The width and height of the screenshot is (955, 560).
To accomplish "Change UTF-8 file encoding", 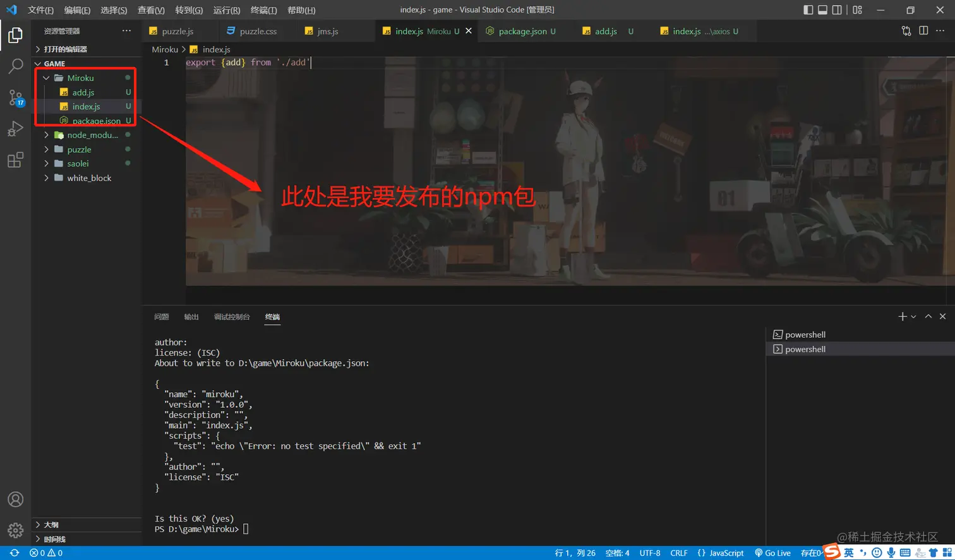I will (650, 553).
